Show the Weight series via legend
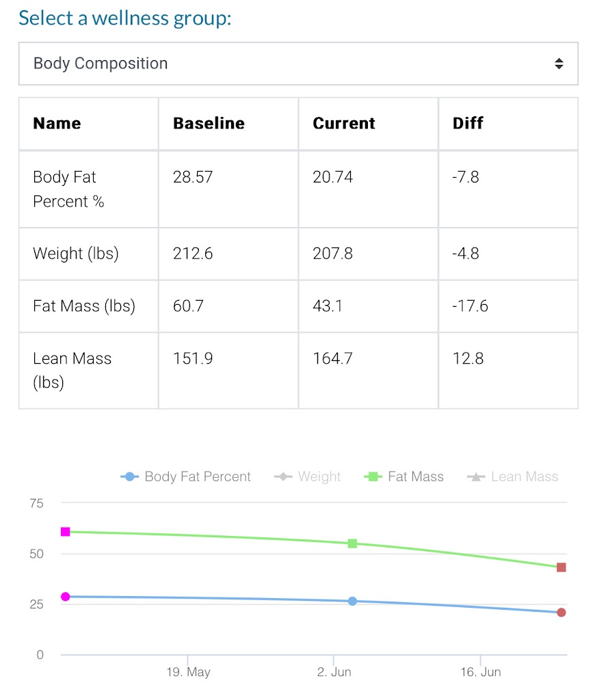The height and width of the screenshot is (700, 597). point(308,477)
